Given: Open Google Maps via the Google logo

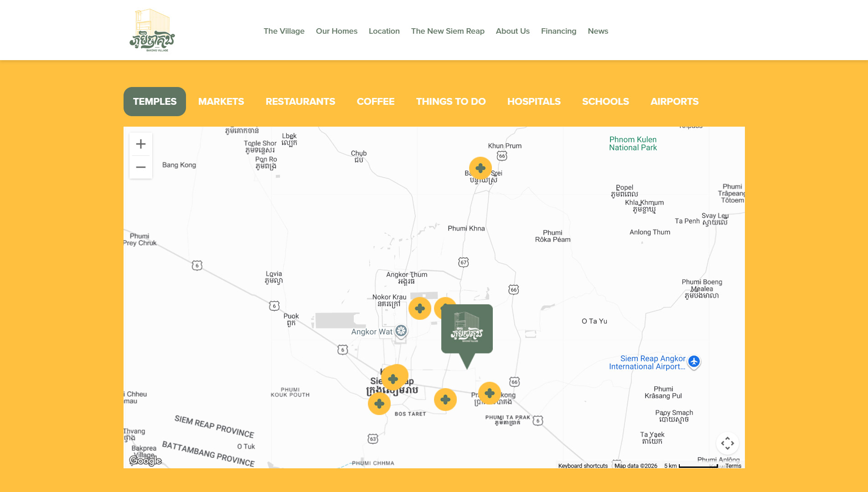Looking at the screenshot, I should point(145,461).
